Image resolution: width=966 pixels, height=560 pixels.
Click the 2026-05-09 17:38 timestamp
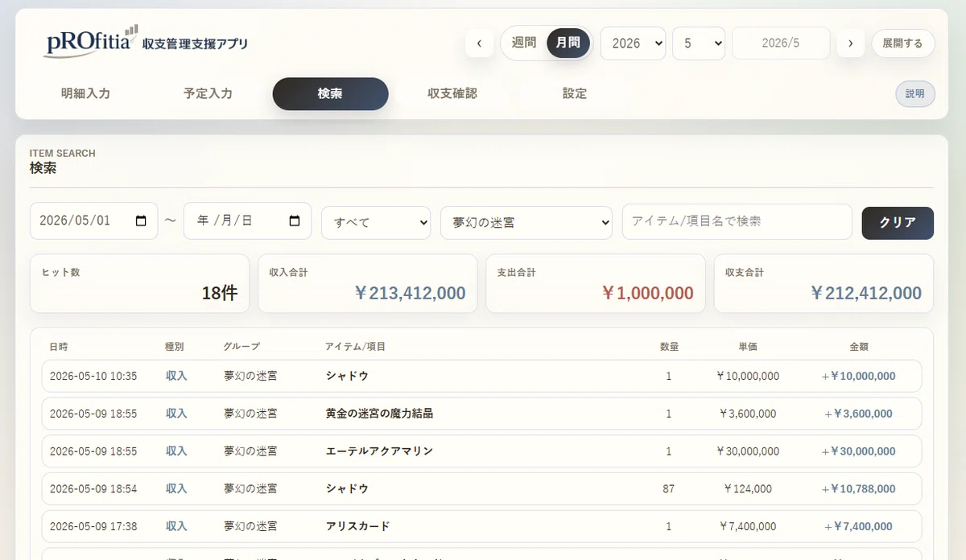coord(93,526)
